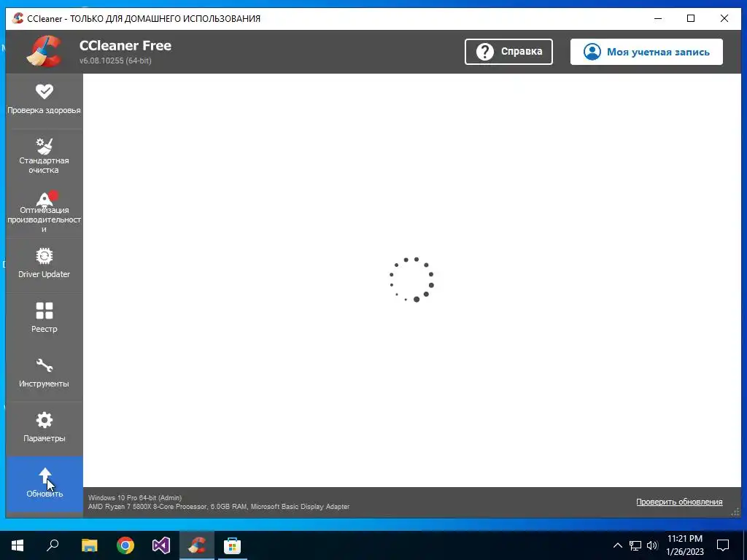Minimize the CCleaner window
The width and height of the screenshot is (747, 560).
click(x=658, y=18)
